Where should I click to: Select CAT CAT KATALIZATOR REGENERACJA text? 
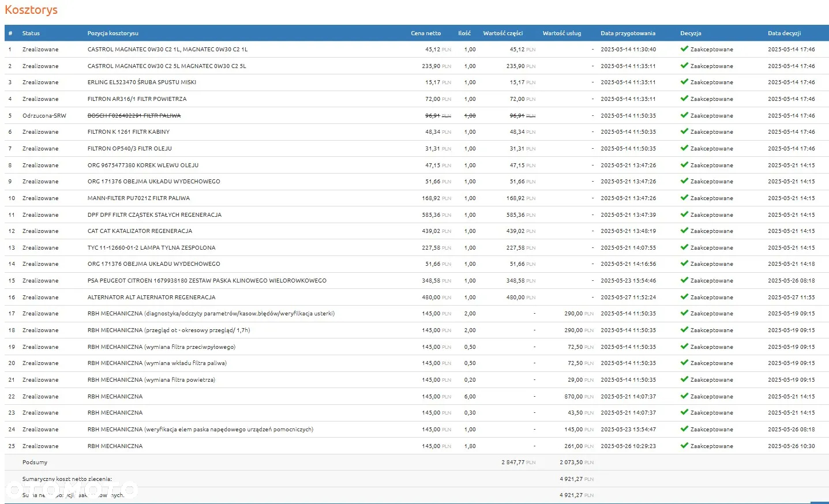point(140,231)
